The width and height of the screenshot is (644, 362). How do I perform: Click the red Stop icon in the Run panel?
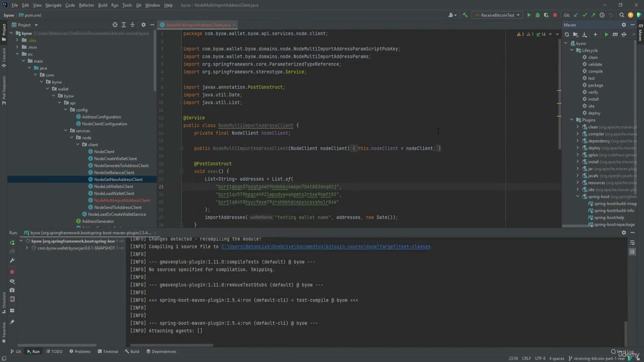click(x=12, y=272)
